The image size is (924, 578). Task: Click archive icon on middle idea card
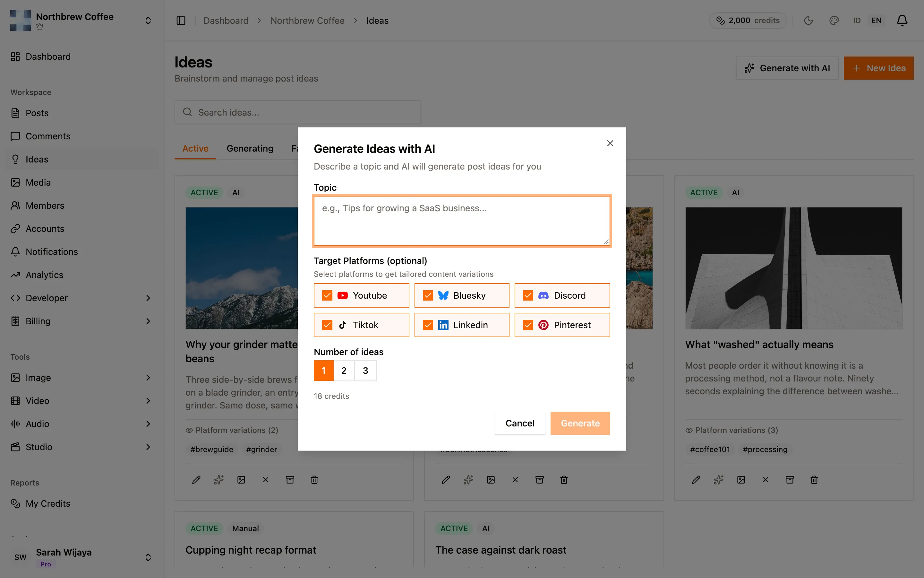tap(540, 480)
